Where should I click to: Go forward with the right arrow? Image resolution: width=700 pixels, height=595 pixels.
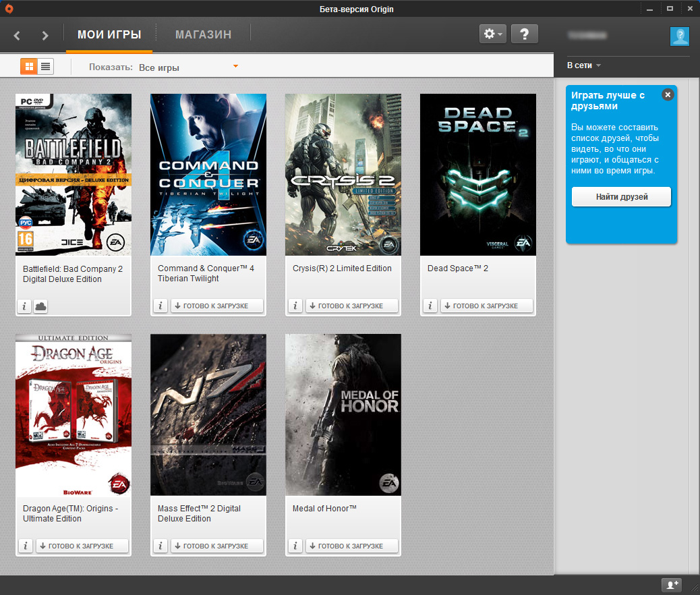(45, 35)
